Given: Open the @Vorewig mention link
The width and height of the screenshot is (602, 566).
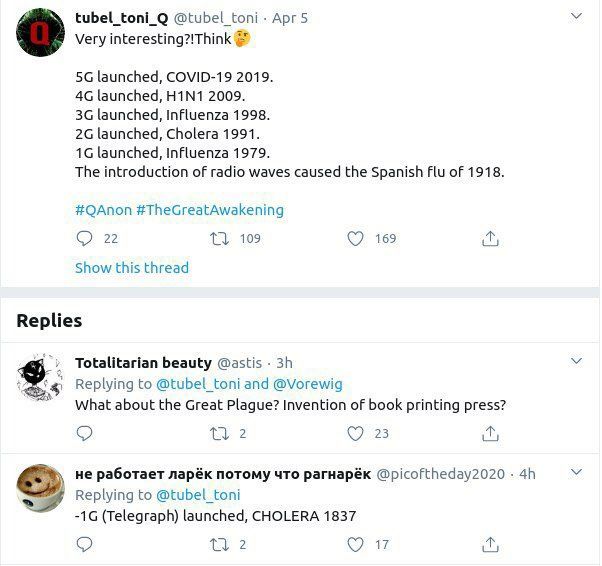Looking at the screenshot, I should pyautogui.click(x=308, y=384).
